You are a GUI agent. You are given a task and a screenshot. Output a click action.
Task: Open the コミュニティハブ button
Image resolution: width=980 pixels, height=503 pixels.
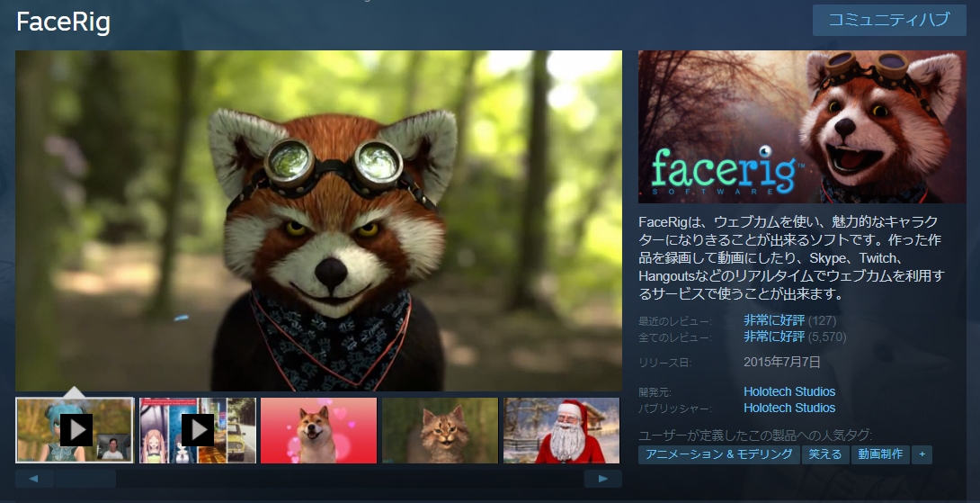(x=889, y=20)
